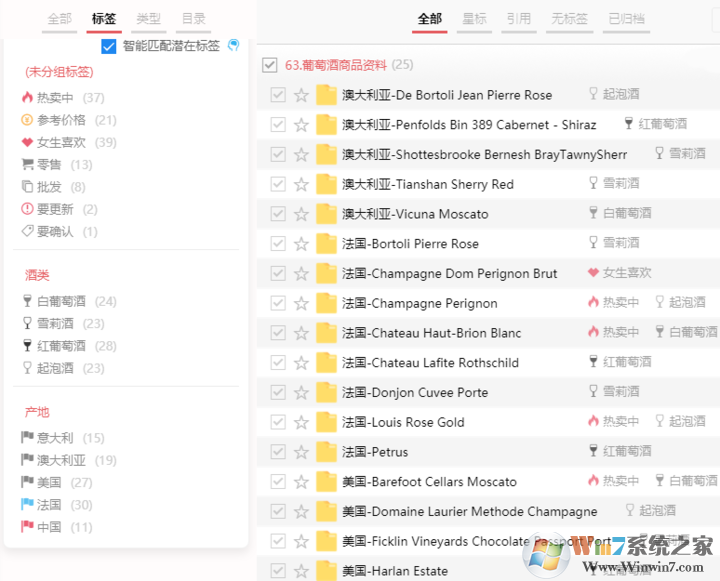The height and width of the screenshot is (581, 720).
Task: Star the Champagne Dom Perignon Brut item
Action: [x=301, y=273]
